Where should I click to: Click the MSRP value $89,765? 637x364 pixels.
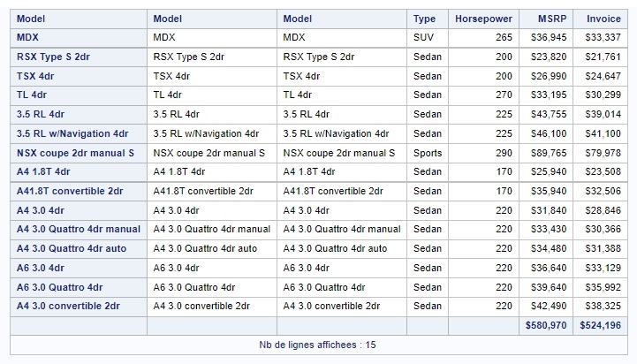(550, 154)
